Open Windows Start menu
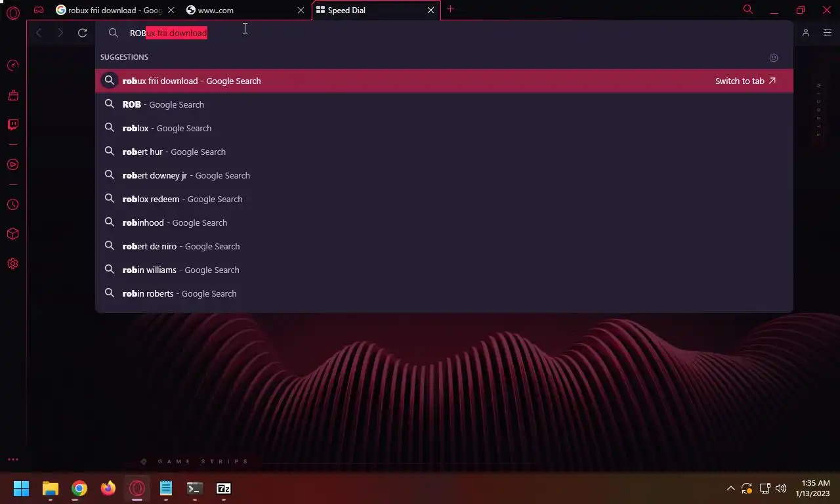The height and width of the screenshot is (504, 840). 22,488
